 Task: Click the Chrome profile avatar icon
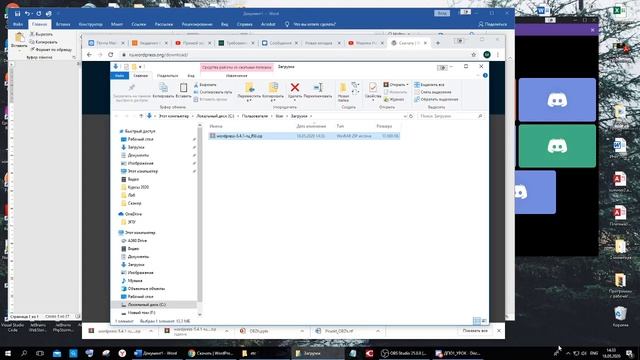click(x=487, y=54)
